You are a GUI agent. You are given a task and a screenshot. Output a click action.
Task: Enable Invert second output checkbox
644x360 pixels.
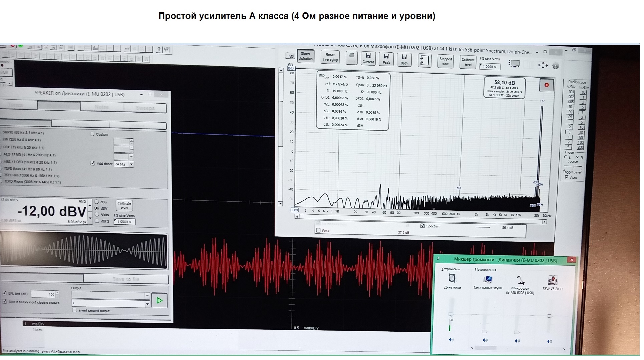(x=75, y=310)
